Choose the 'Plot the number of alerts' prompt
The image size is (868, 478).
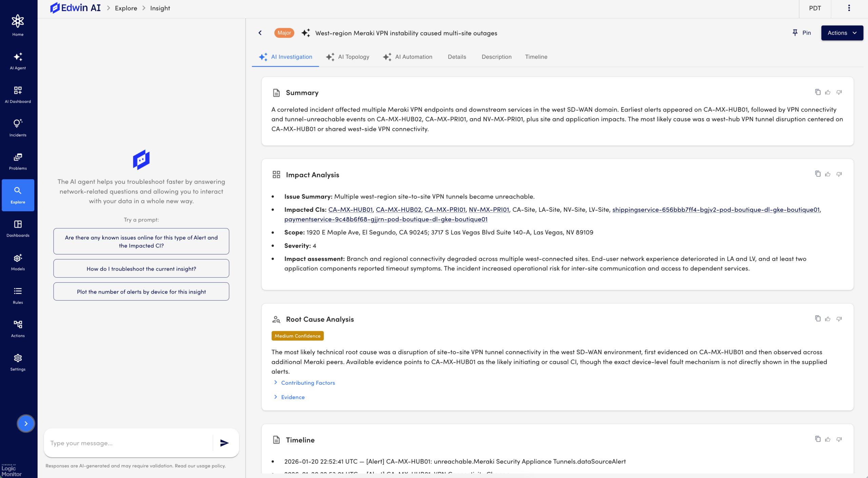tap(141, 292)
